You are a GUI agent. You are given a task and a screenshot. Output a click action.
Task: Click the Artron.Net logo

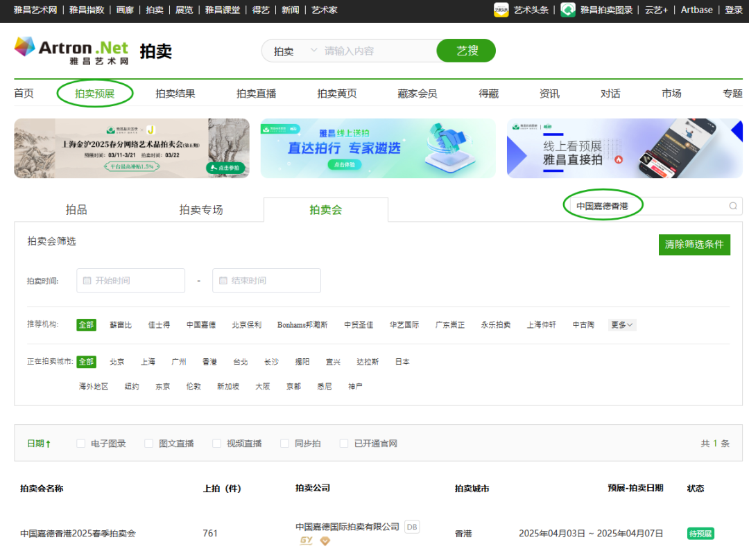tap(71, 51)
